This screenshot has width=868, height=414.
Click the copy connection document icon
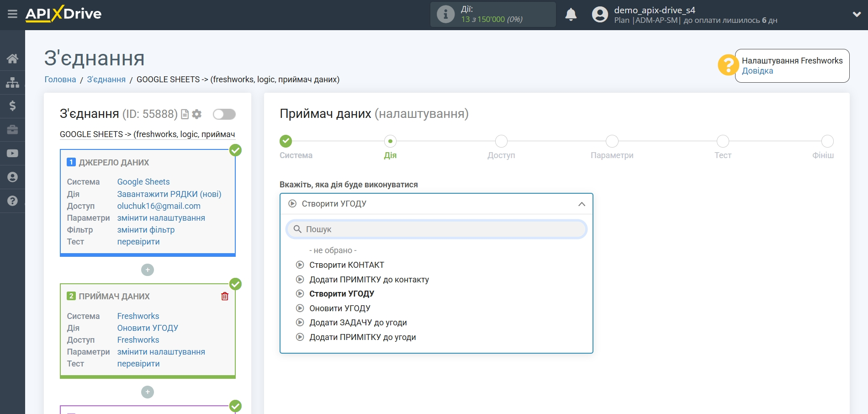click(x=185, y=114)
